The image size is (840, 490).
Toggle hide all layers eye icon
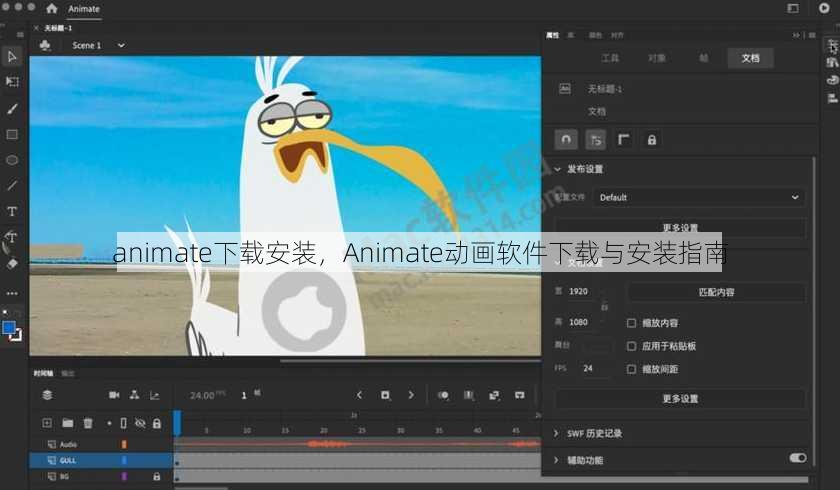pyautogui.click(x=140, y=424)
